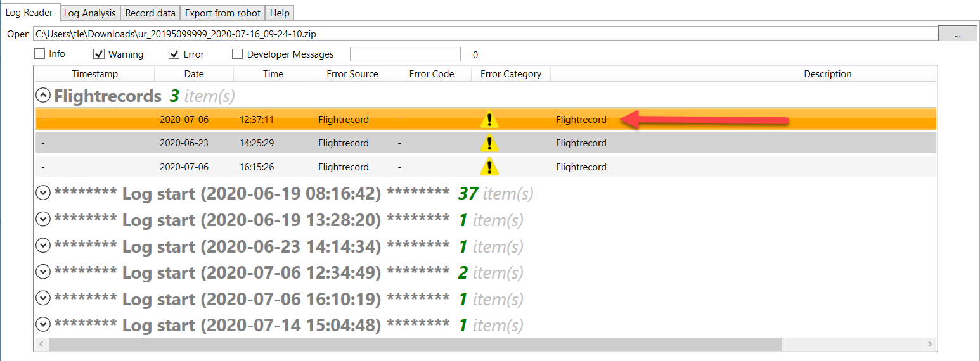Click warning icon on 12:37:11 Flightrecord row
The height and width of the screenshot is (361, 980).
pyautogui.click(x=489, y=120)
